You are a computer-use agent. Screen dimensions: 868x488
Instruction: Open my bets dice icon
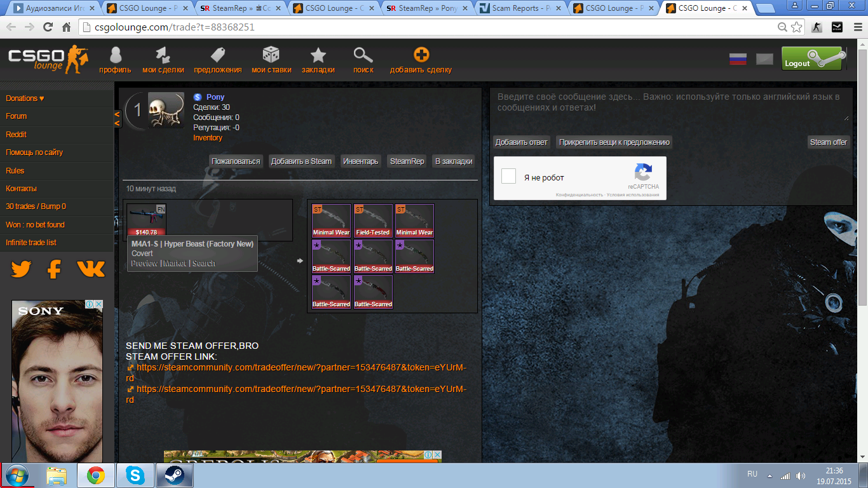point(271,56)
